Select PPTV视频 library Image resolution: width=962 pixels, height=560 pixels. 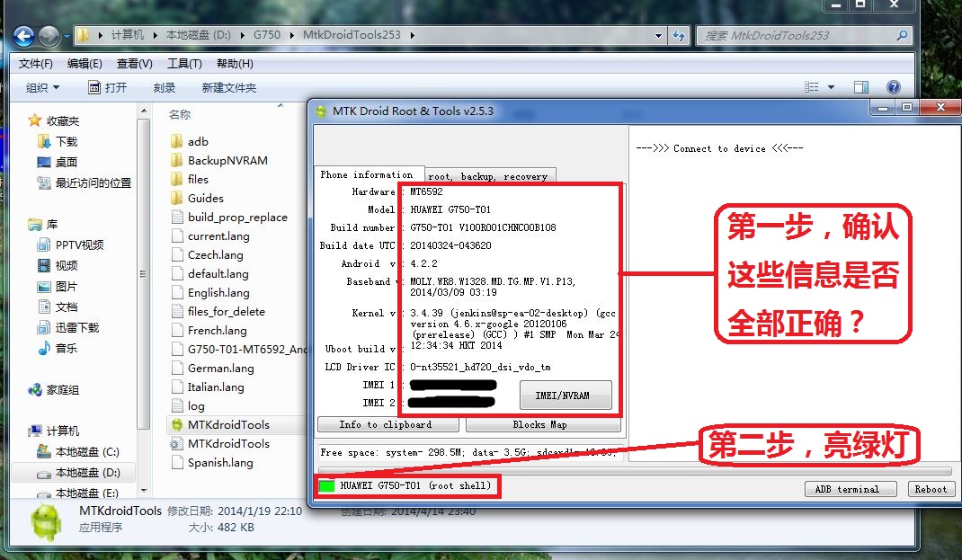point(70,245)
